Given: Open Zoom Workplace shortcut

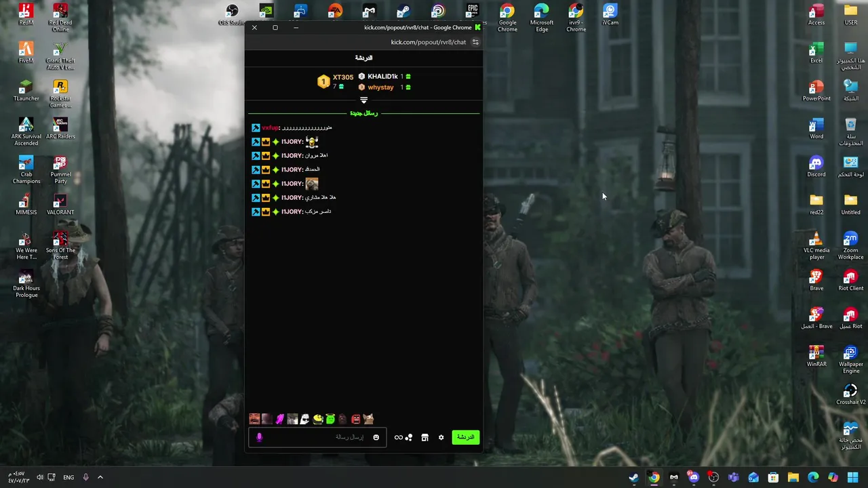Looking at the screenshot, I should pyautogui.click(x=850, y=245).
